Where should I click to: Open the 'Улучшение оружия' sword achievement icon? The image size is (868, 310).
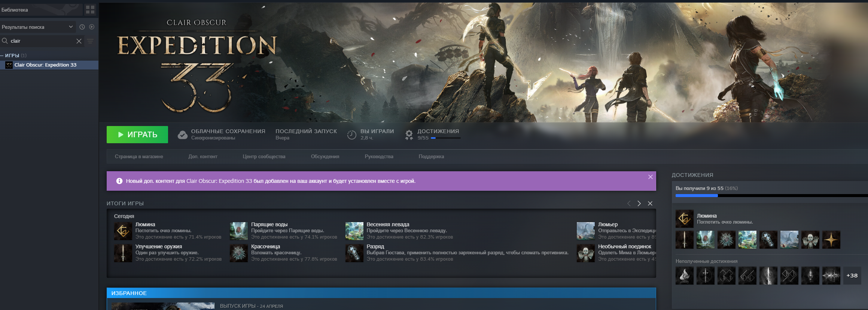coord(123,253)
